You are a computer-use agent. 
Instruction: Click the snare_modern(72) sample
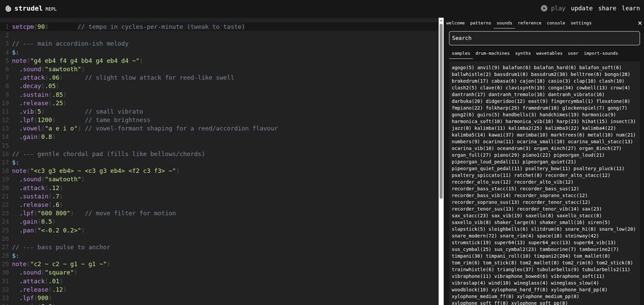click(474, 236)
